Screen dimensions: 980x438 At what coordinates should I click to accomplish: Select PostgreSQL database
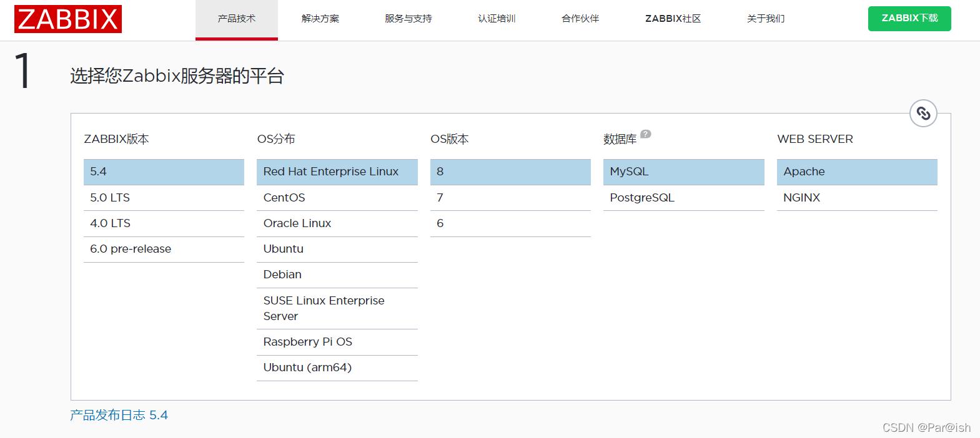coord(684,198)
